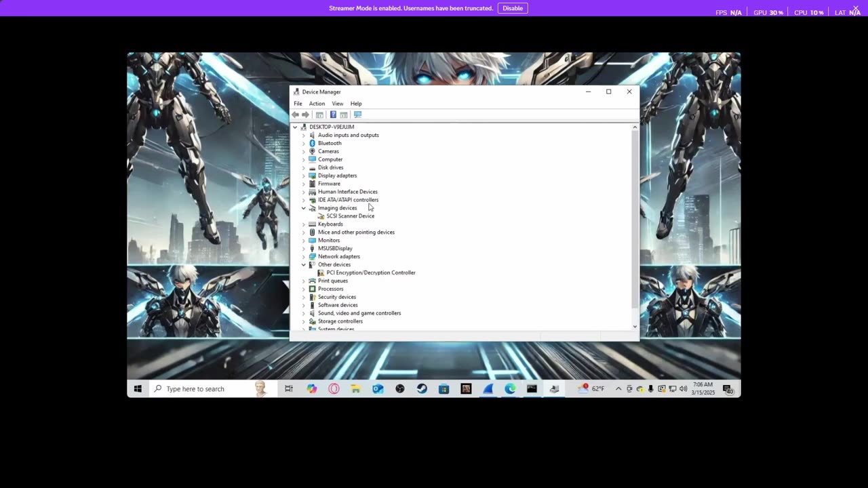
Task: Open the taskbar clock showing 7:06 AM
Action: [x=703, y=388]
